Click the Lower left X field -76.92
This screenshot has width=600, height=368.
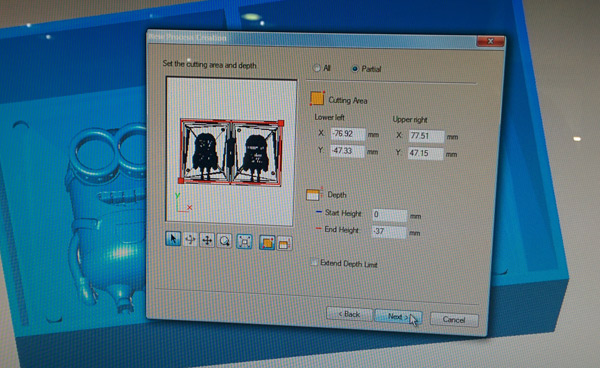coord(347,134)
